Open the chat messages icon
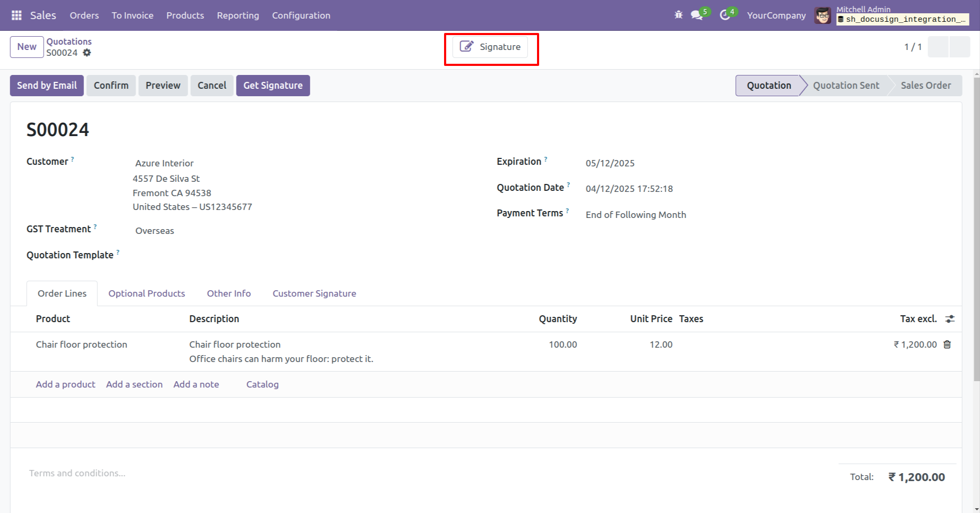 [697, 15]
